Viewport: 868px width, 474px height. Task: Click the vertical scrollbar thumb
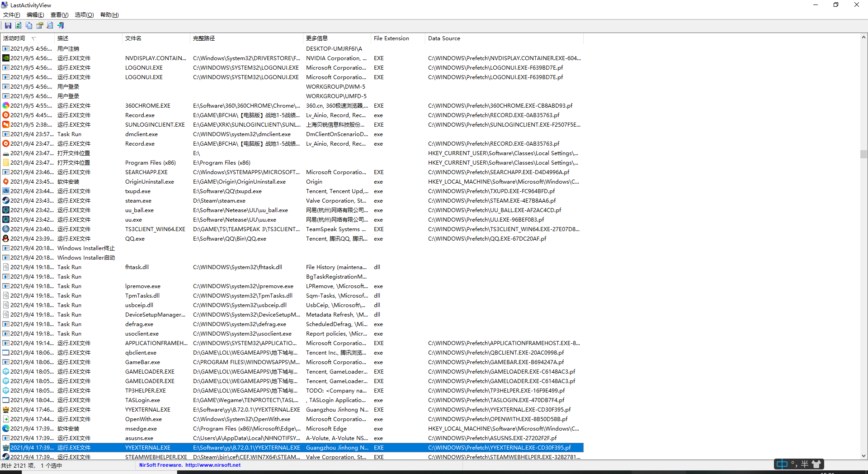pyautogui.click(x=863, y=154)
